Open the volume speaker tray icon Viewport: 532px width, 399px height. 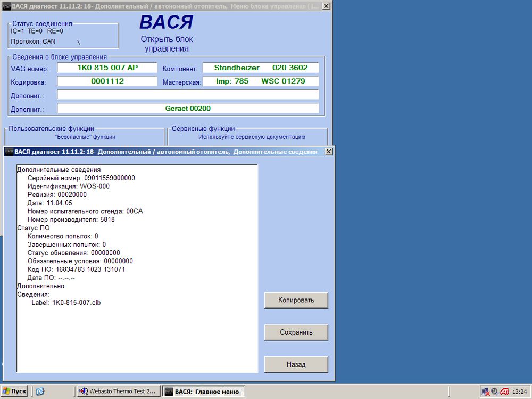click(x=495, y=392)
